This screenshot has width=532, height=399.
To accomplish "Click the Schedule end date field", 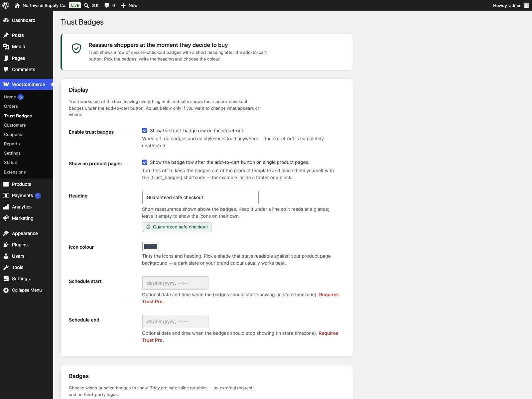I will pos(175,322).
